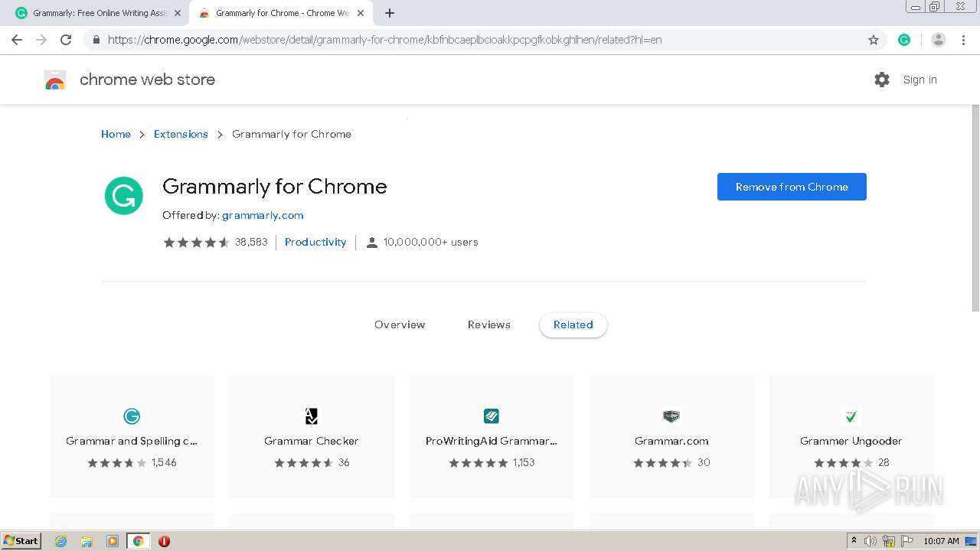Switch to the Grammarly Free Online Writing tab
This screenshot has height=551, width=980.
(98, 13)
